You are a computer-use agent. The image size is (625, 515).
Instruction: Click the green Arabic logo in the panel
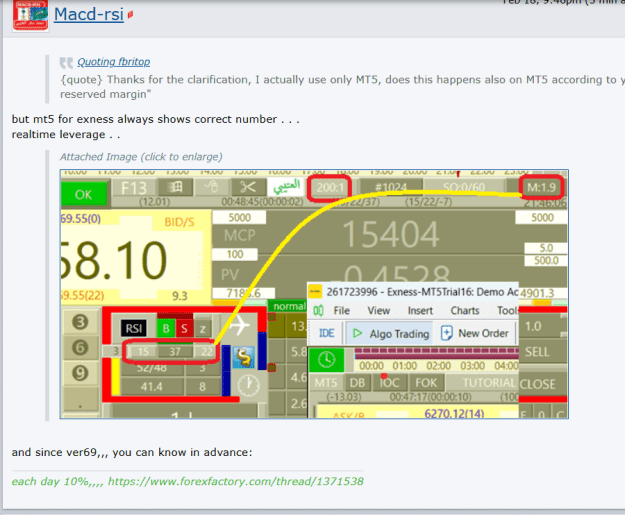point(286,186)
